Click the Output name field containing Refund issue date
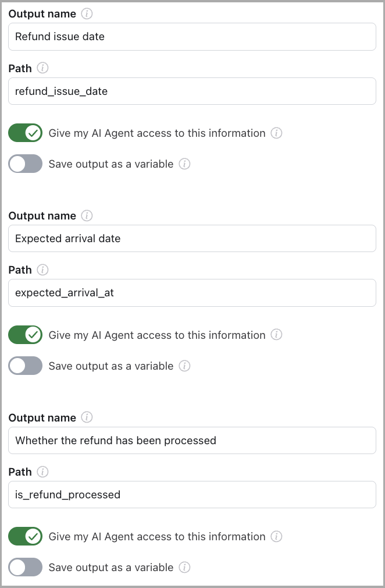Screen dimensions: 385x588 point(192,37)
